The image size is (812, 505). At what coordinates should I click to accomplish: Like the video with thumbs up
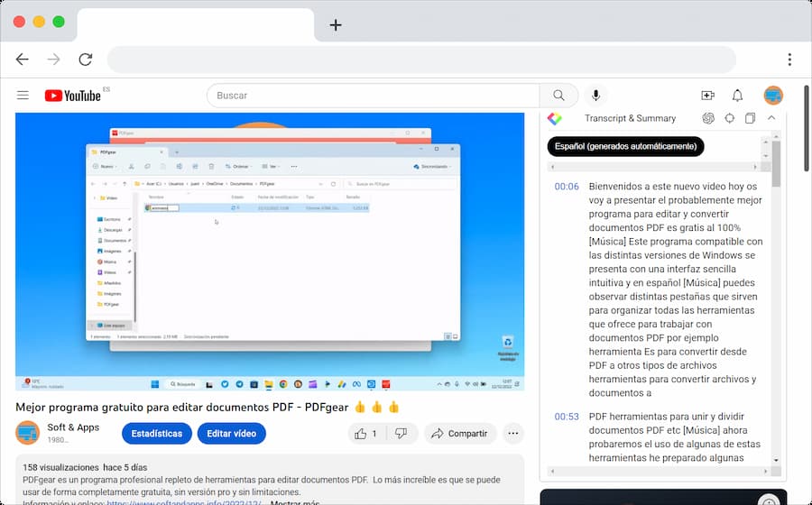pyautogui.click(x=366, y=434)
